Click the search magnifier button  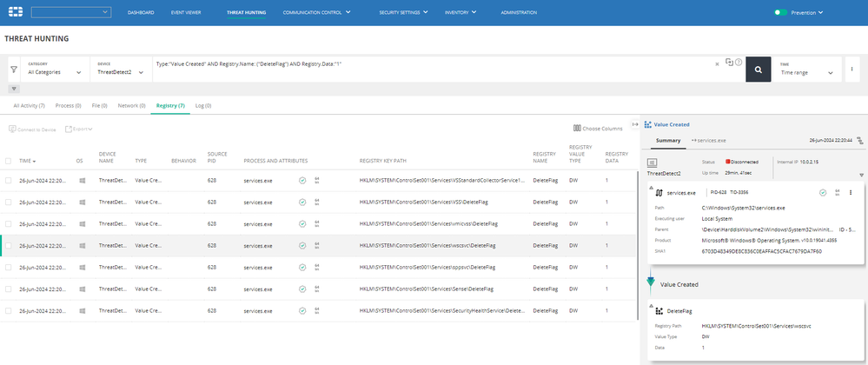pyautogui.click(x=758, y=69)
